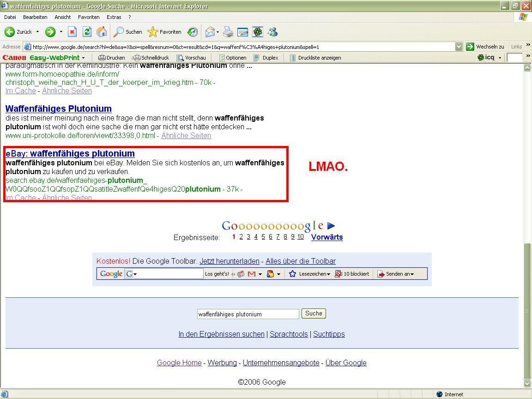This screenshot has height=399, width=532.
Task: Click the Duplex printing button
Action: coord(266,58)
